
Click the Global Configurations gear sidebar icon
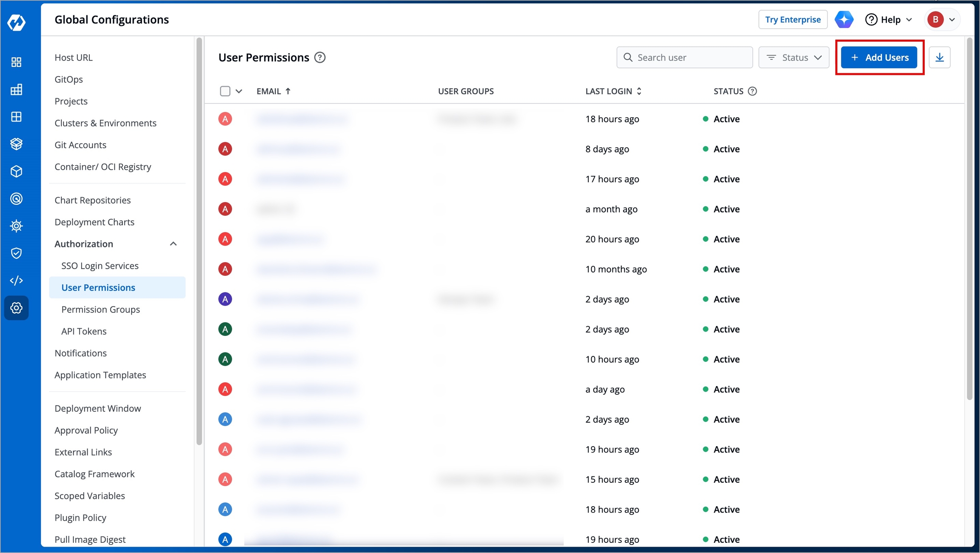pos(16,308)
